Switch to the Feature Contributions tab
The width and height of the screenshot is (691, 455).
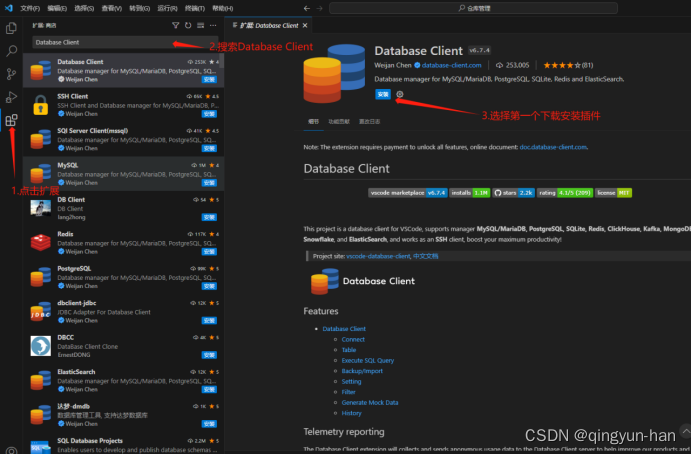pyautogui.click(x=339, y=122)
